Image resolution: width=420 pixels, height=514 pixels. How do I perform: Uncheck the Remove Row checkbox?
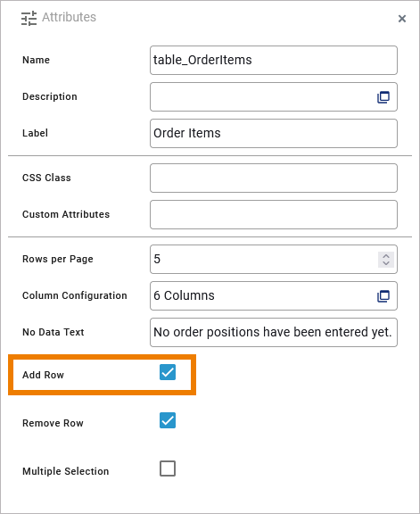(x=168, y=420)
